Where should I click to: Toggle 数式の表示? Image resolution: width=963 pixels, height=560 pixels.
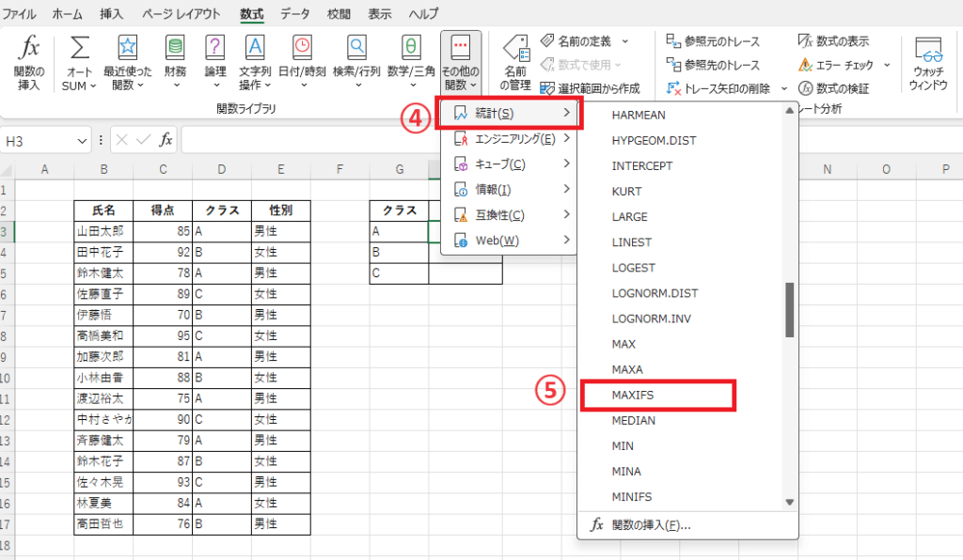(x=834, y=41)
